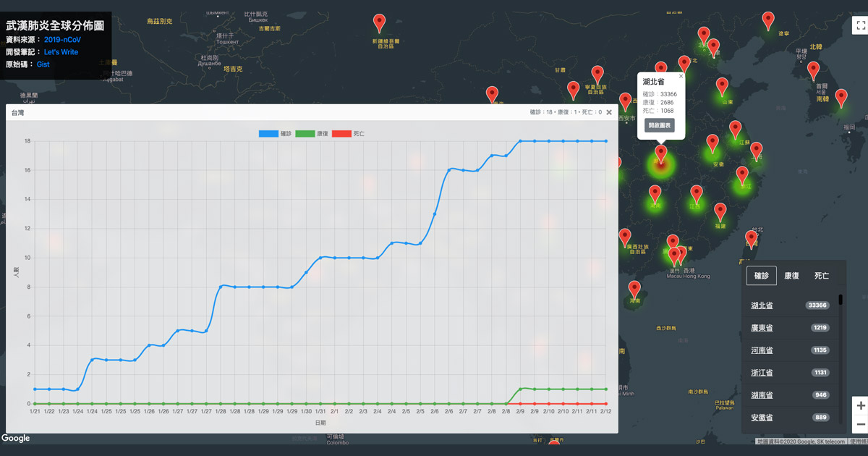Close the 台灣 chart panel

coord(609,112)
